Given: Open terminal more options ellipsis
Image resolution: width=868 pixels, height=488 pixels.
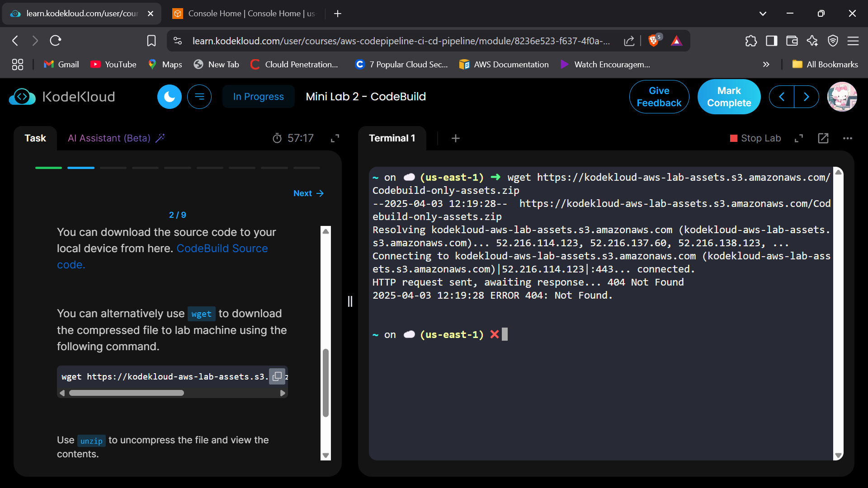Looking at the screenshot, I should (848, 138).
